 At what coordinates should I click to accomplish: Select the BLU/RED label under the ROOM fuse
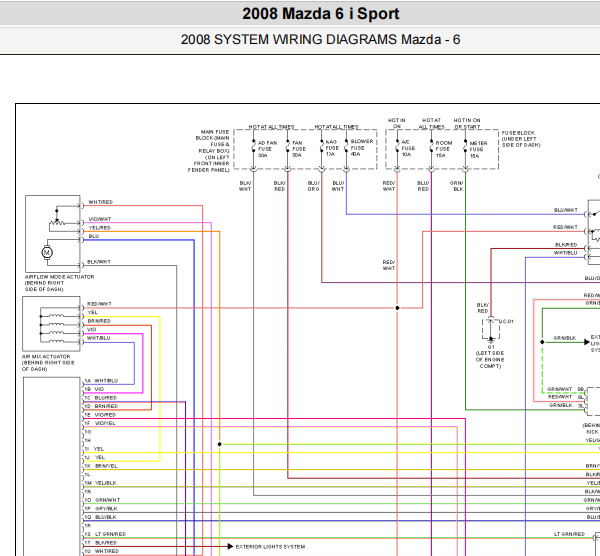423,186
